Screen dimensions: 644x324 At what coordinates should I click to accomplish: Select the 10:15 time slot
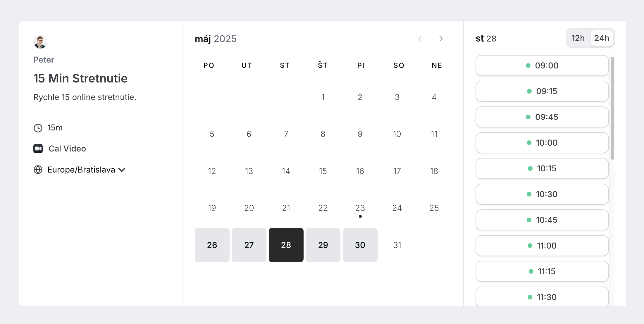coord(542,168)
